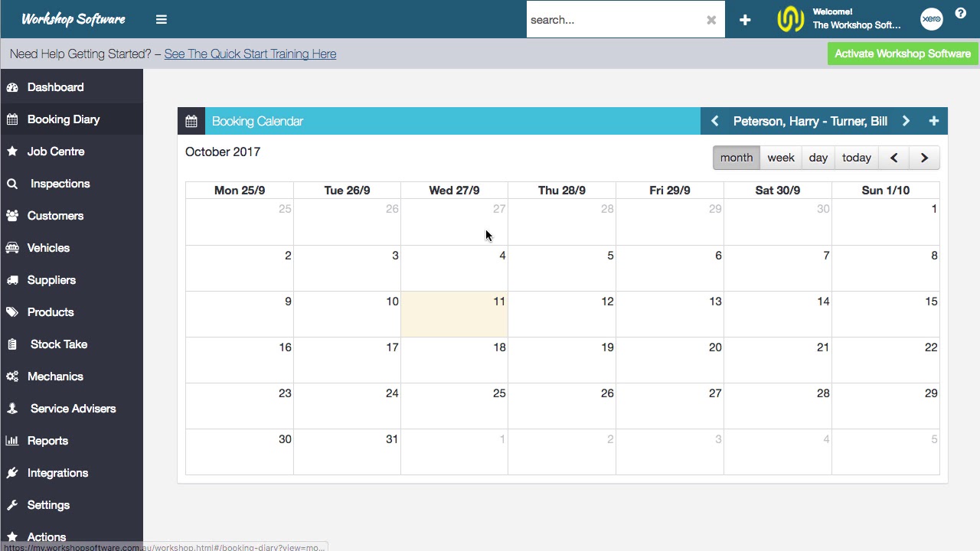Open the Quick Start Training link
980x551 pixels.
tap(250, 54)
